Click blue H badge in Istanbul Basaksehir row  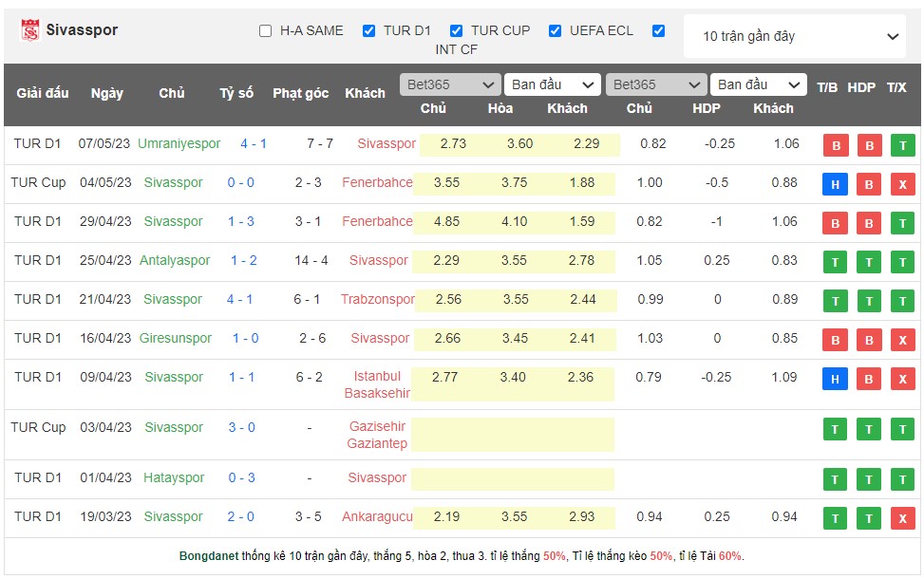(835, 379)
